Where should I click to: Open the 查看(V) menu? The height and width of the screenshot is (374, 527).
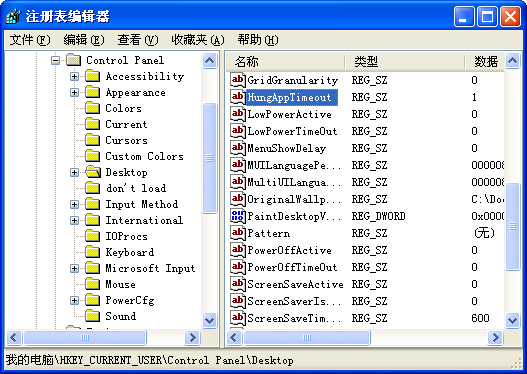pos(137,40)
